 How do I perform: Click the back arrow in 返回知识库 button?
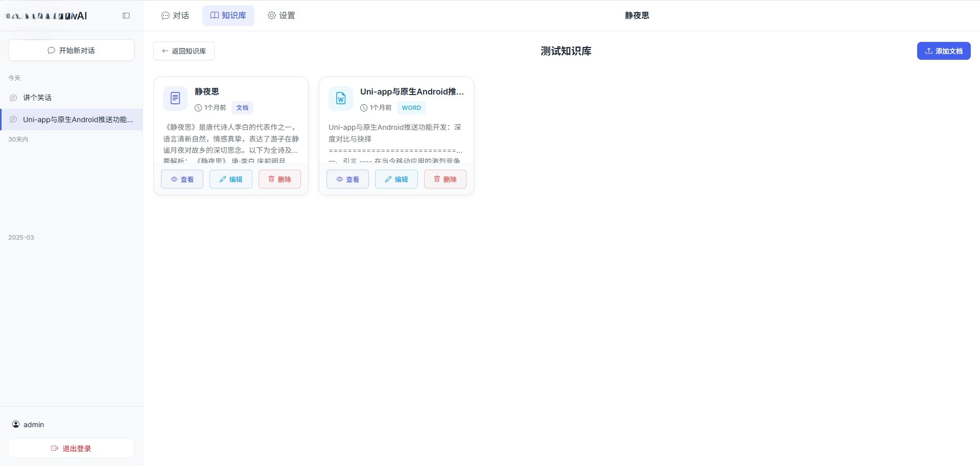point(165,51)
